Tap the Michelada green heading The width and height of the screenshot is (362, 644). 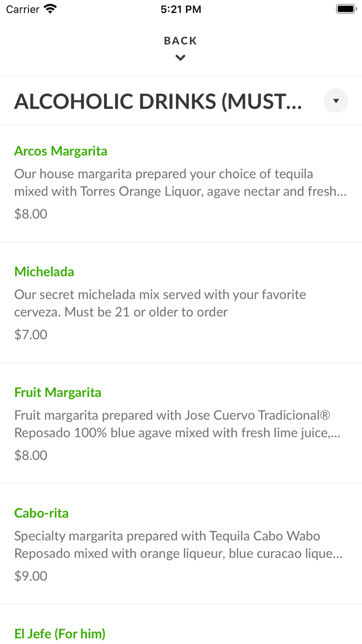pos(44,271)
